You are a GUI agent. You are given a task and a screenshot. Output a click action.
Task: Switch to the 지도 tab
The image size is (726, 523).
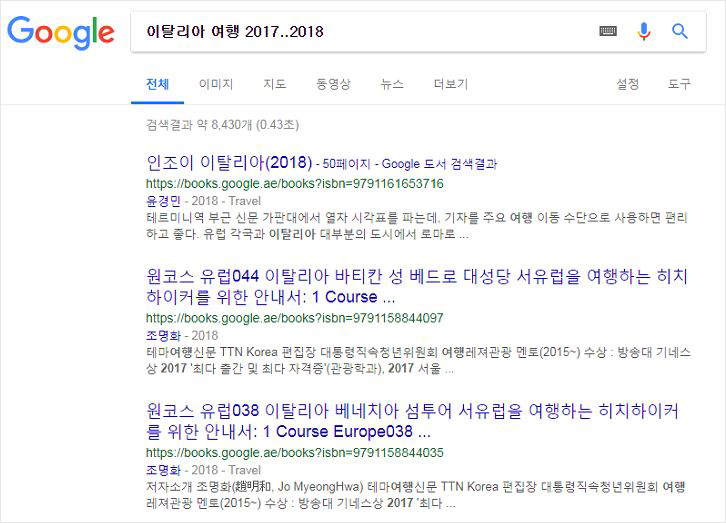275,84
